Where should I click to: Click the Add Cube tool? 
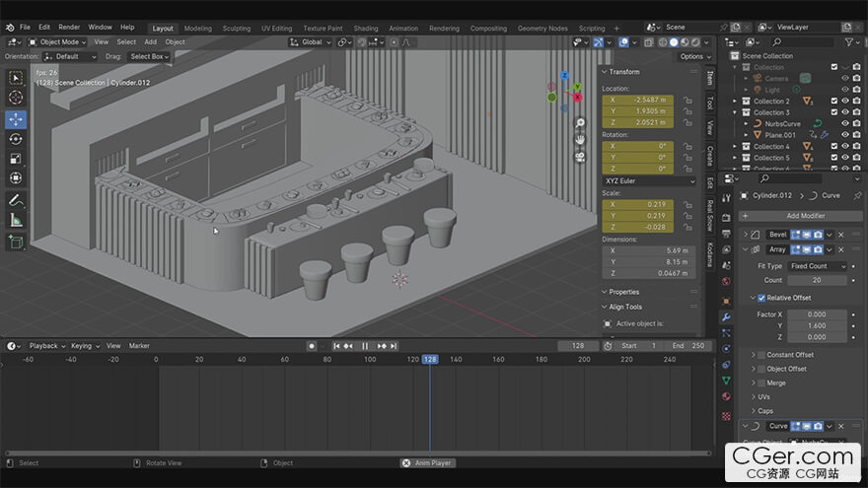[x=16, y=242]
